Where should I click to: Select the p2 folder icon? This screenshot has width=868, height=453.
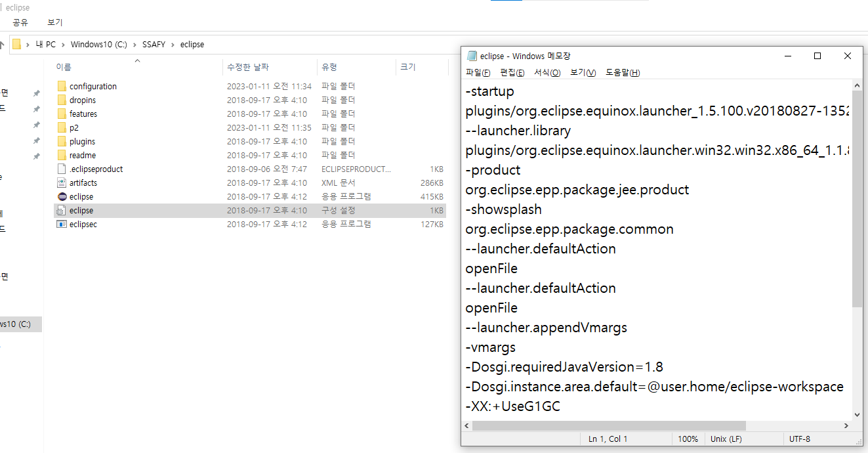point(62,127)
